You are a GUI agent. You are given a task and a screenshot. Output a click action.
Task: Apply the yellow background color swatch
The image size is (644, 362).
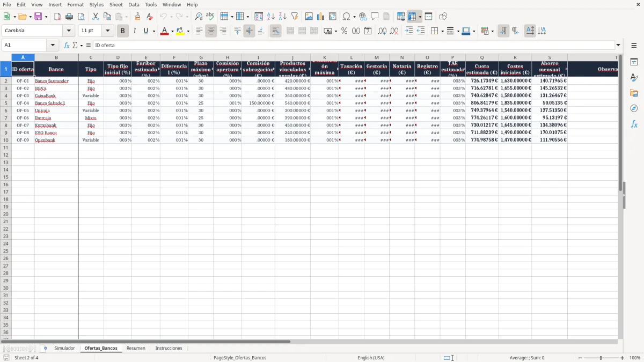pyautogui.click(x=180, y=31)
